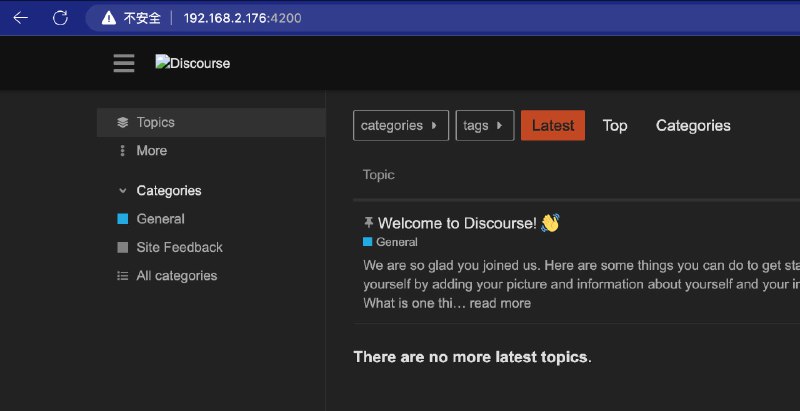Click the Discourse logo image
The image size is (800, 411).
pyautogui.click(x=192, y=63)
